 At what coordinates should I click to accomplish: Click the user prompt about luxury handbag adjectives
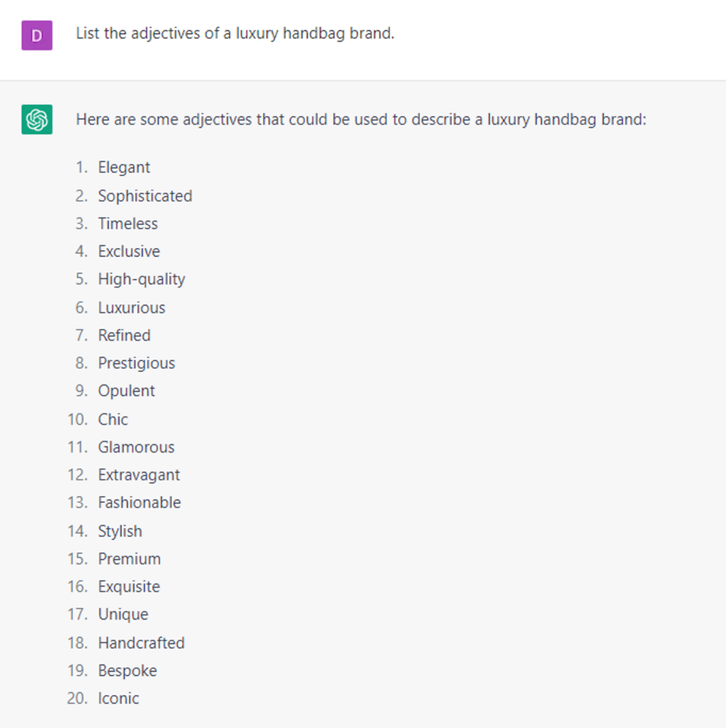click(235, 33)
